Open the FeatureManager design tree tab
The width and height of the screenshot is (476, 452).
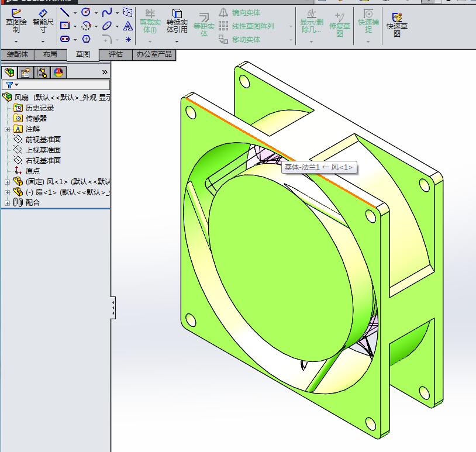coord(9,73)
